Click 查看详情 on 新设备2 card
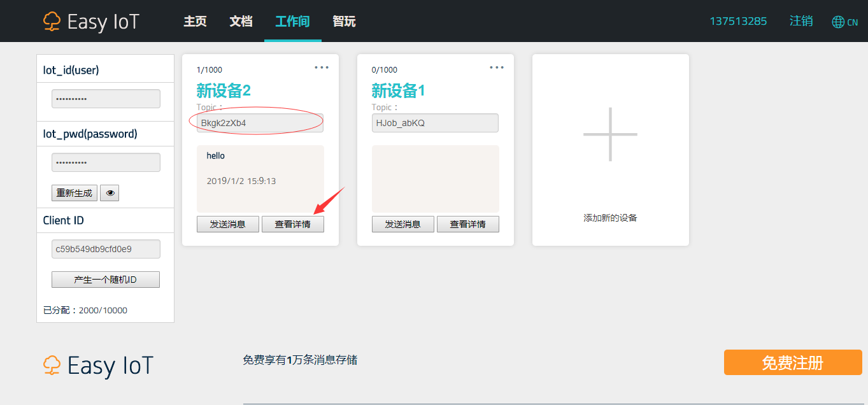 click(x=293, y=224)
